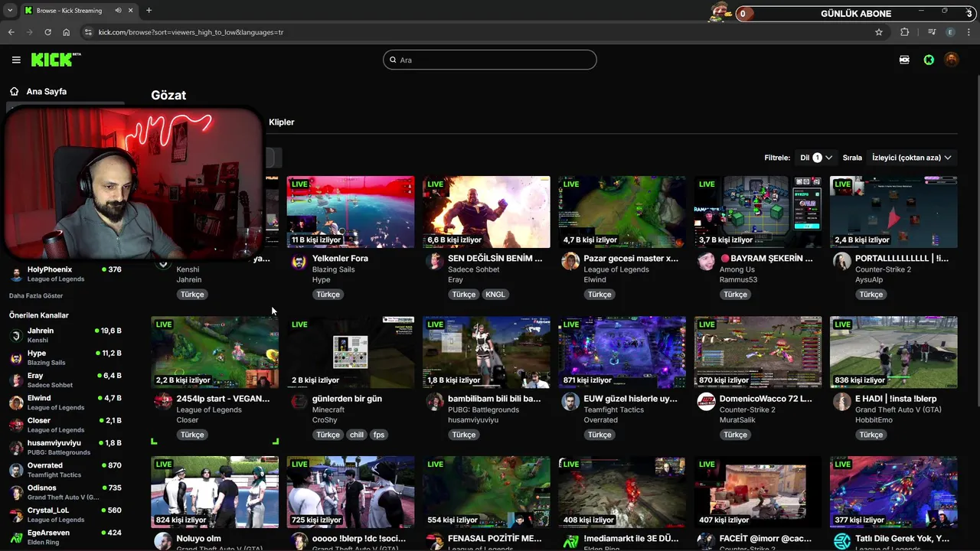Image resolution: width=980 pixels, height=551 pixels.
Task: Click the search magnifier icon
Action: [393, 60]
